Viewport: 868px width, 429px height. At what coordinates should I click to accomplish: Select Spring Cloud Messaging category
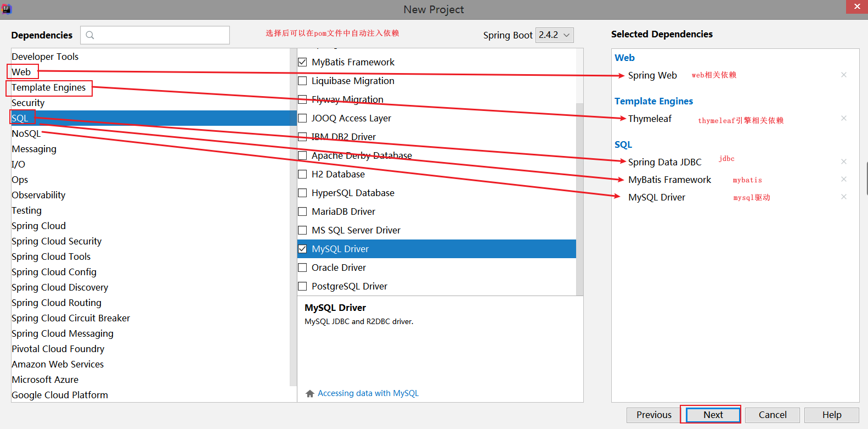pos(63,333)
